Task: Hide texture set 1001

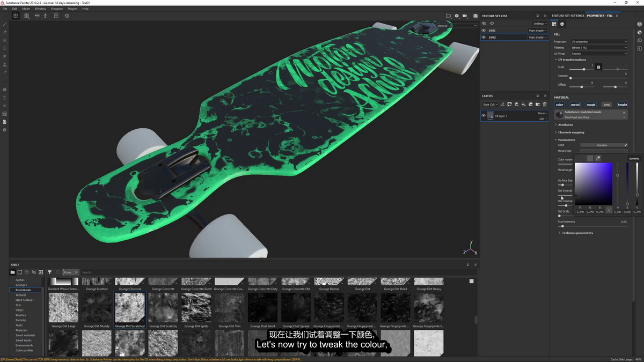Action: 484,31
